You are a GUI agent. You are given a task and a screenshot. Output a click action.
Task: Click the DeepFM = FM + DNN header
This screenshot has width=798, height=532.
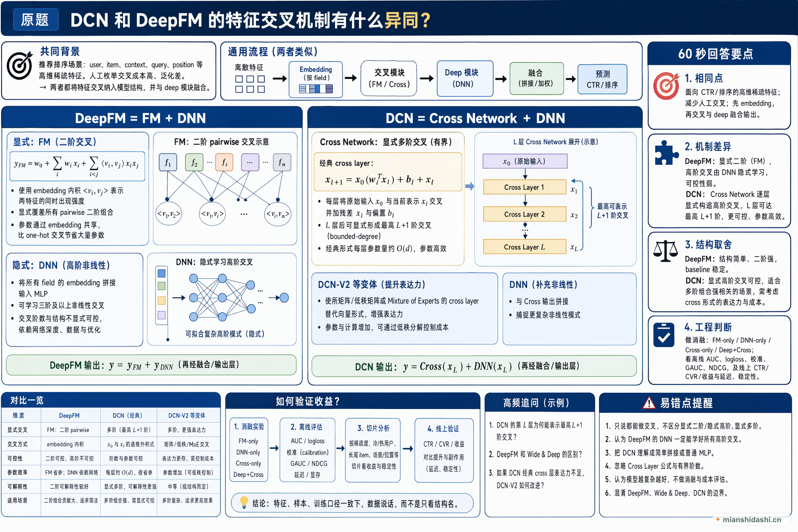(152, 118)
